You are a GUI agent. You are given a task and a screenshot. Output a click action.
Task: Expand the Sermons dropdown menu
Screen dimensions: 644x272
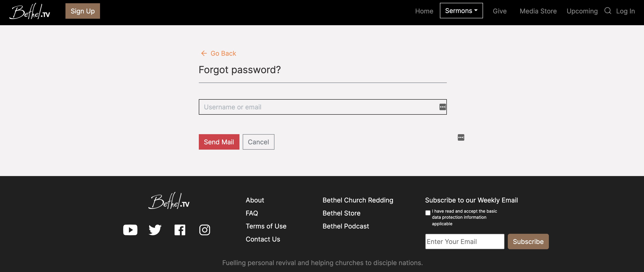[x=461, y=11]
